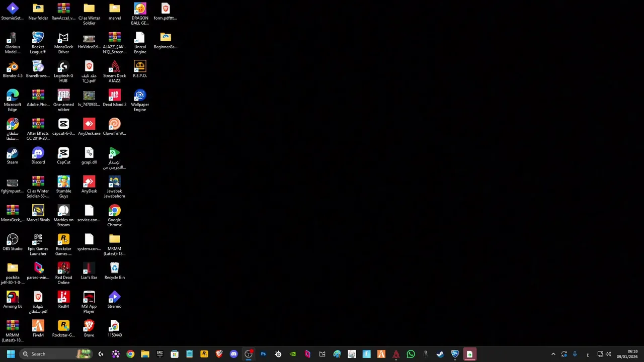The height and width of the screenshot is (362, 644).
Task: Open Logitech G HUB desktop icon
Action: coord(63,72)
